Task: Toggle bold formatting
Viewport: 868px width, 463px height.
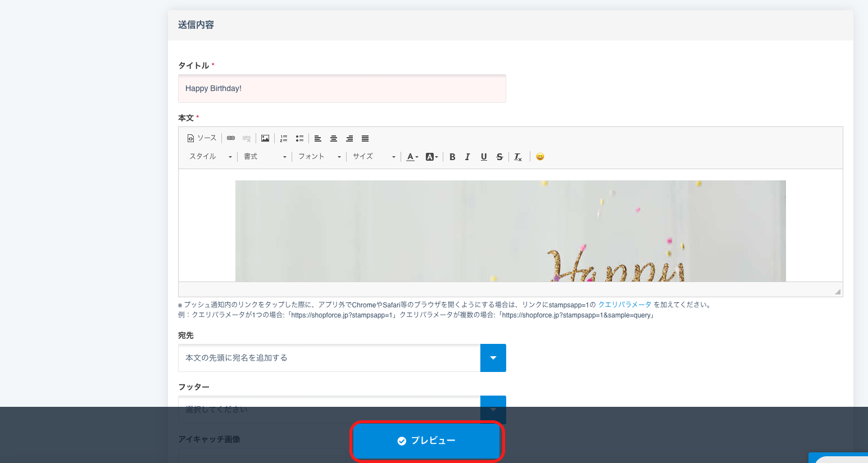Action: click(x=452, y=157)
